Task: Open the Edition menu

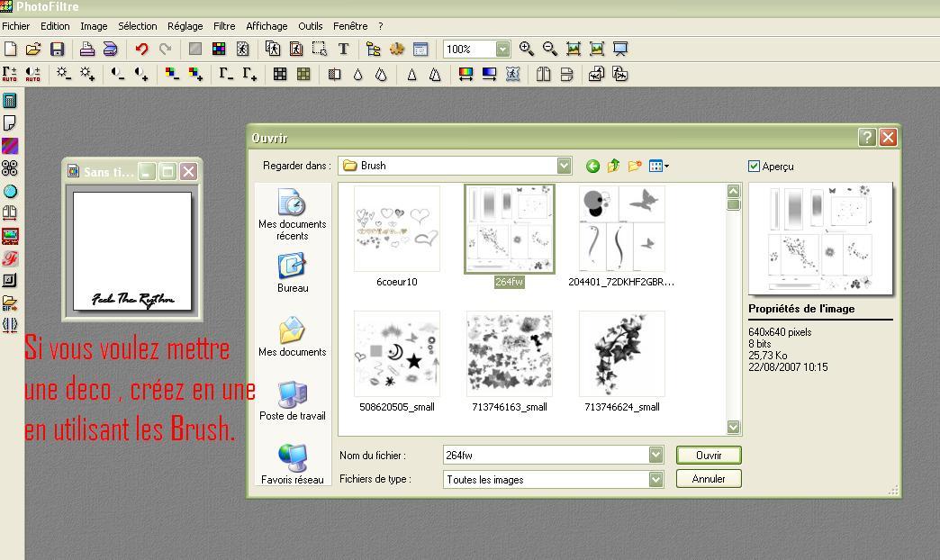Action: point(55,26)
